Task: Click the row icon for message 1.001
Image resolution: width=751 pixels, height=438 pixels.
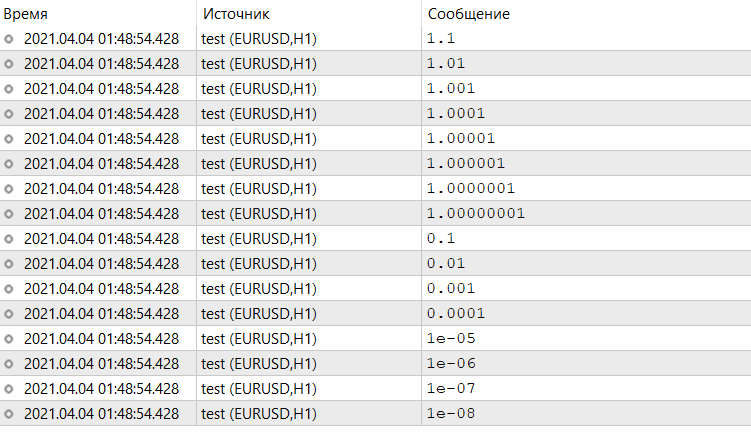Action: (10, 89)
